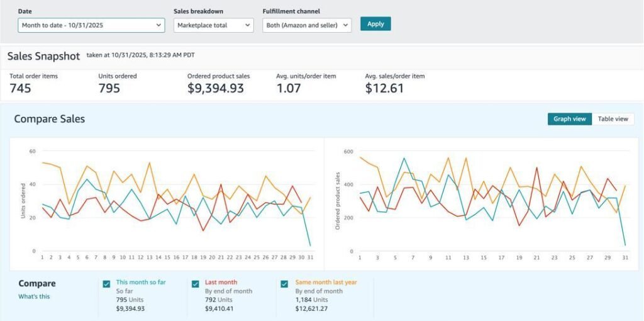Screen dimensions: 644x321
Task: Click the Avg. units/order item value 1.07
Action: tap(289, 89)
